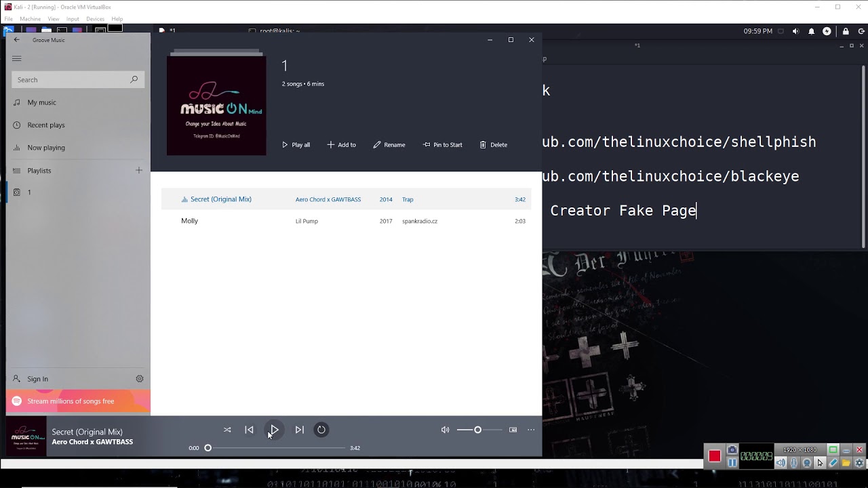868x488 pixels.
Task: Open VirtualBox File menu
Action: point(8,19)
